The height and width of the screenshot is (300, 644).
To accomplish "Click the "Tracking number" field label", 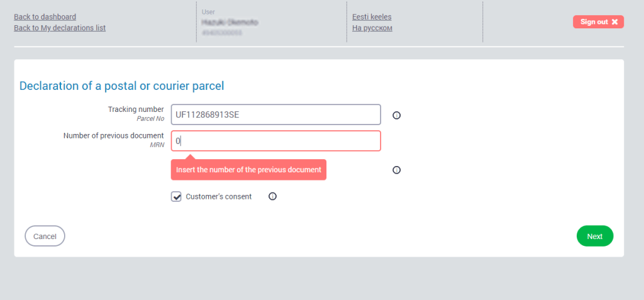I will (x=136, y=109).
